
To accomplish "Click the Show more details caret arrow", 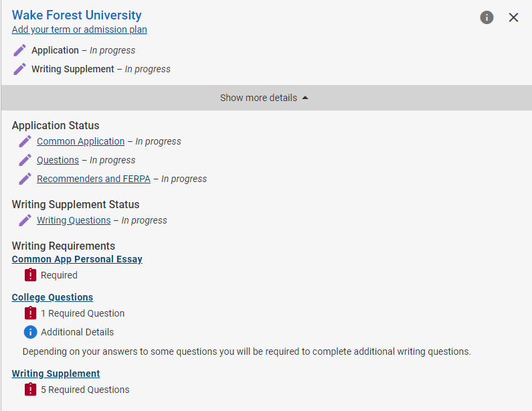I will click(305, 98).
